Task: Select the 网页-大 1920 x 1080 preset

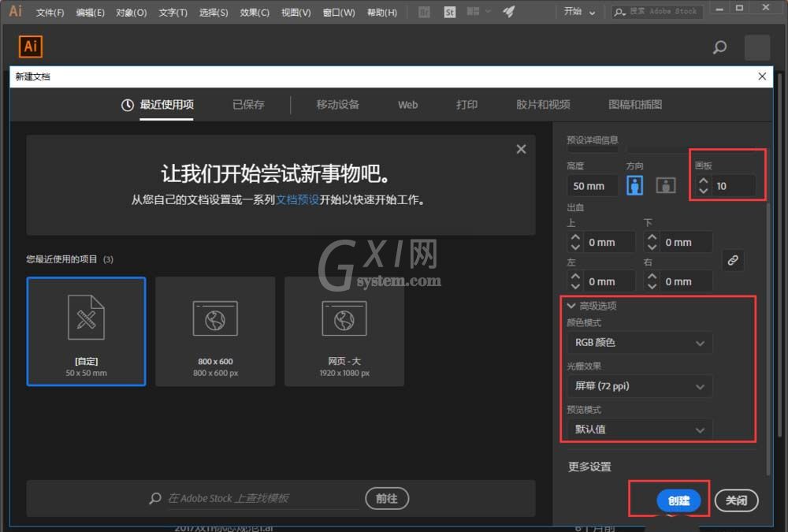Action: pos(344,331)
